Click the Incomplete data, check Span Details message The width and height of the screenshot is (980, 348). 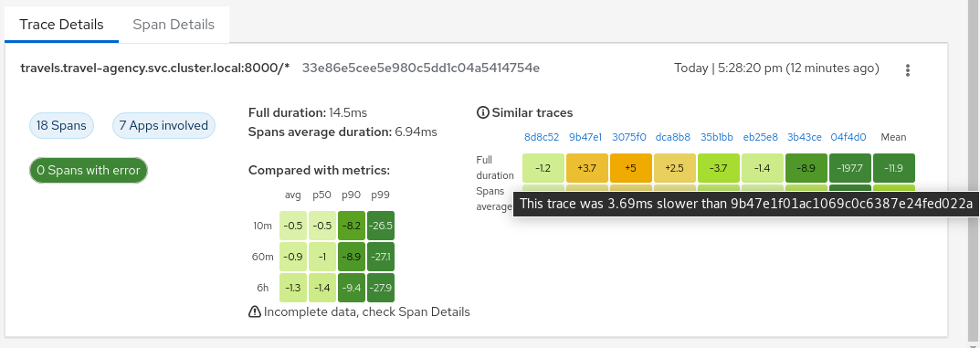[x=366, y=311]
